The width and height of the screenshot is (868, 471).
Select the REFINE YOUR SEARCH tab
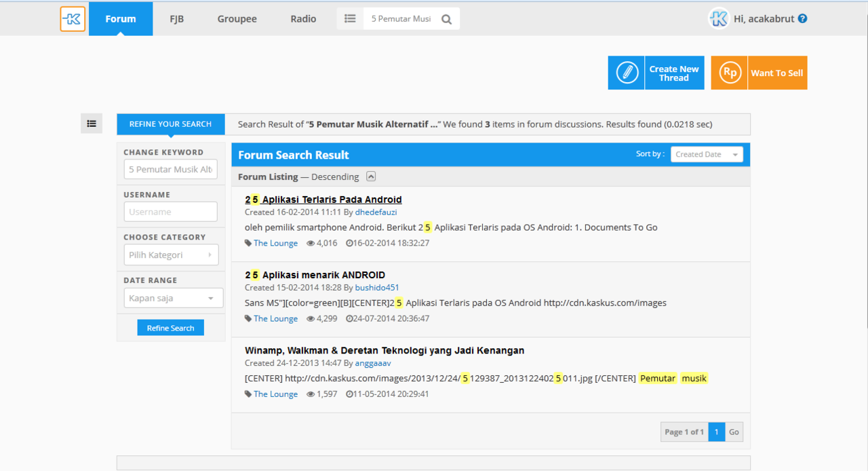(x=171, y=124)
